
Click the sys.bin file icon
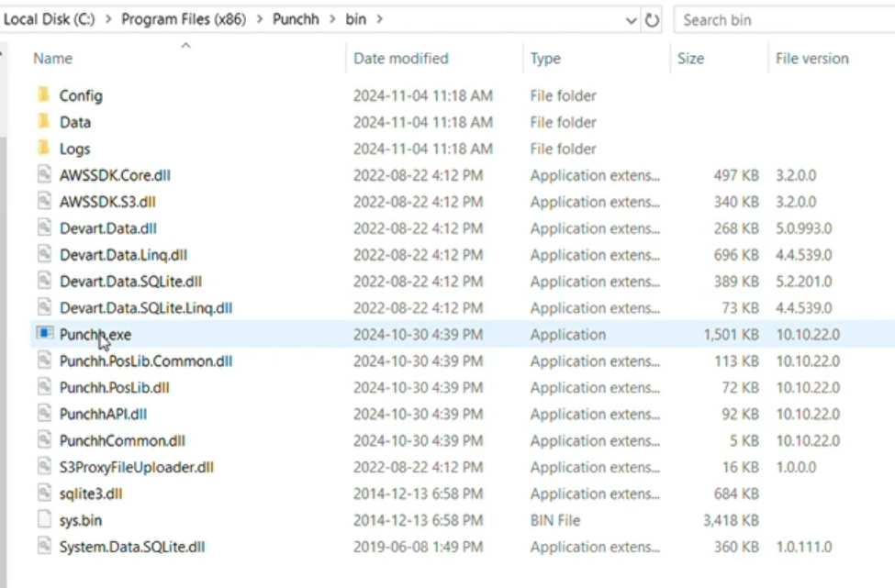pyautogui.click(x=45, y=519)
